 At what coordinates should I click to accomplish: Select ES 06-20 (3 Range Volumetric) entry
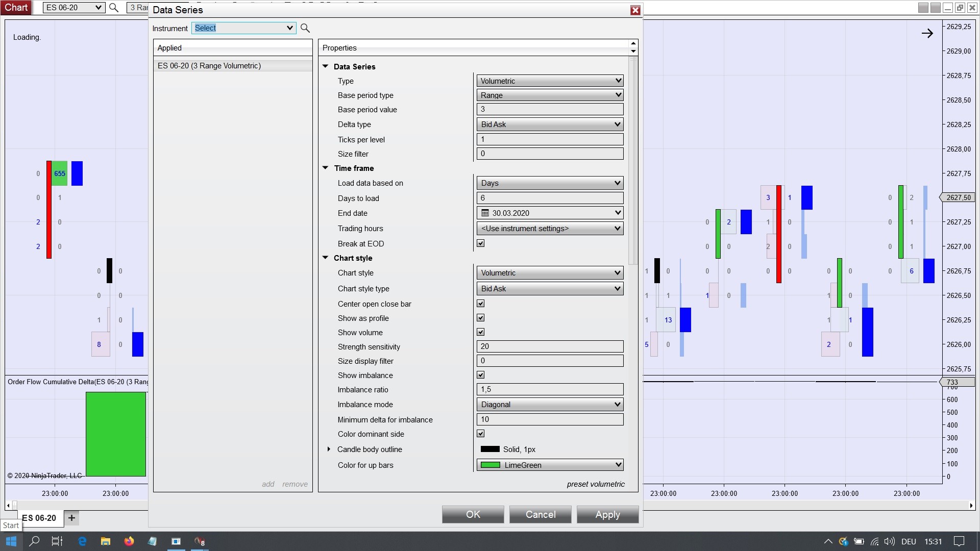209,66
